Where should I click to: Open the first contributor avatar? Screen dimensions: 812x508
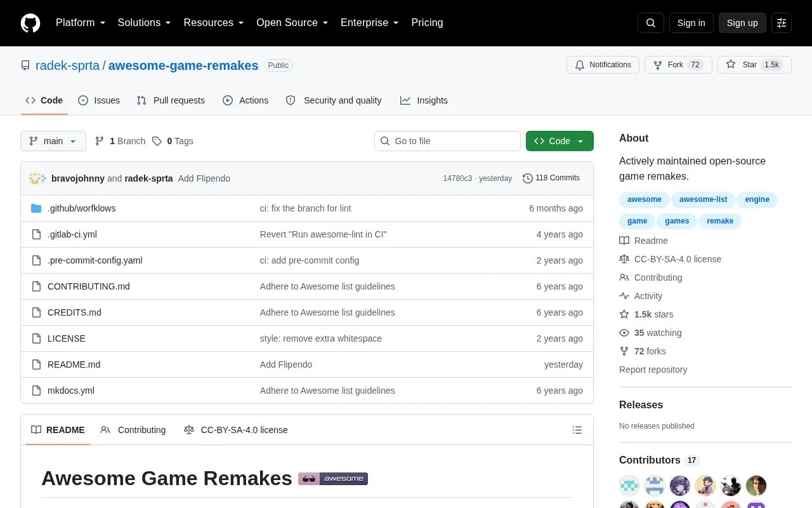(x=629, y=486)
